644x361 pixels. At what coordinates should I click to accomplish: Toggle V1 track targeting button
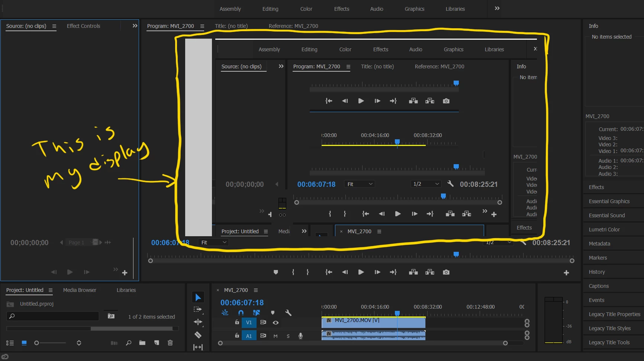[x=249, y=322]
